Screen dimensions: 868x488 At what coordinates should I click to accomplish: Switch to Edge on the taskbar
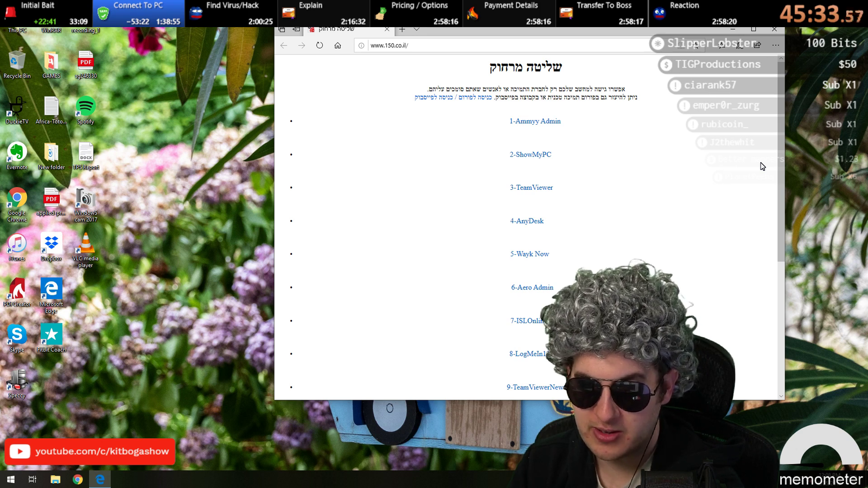(100, 479)
